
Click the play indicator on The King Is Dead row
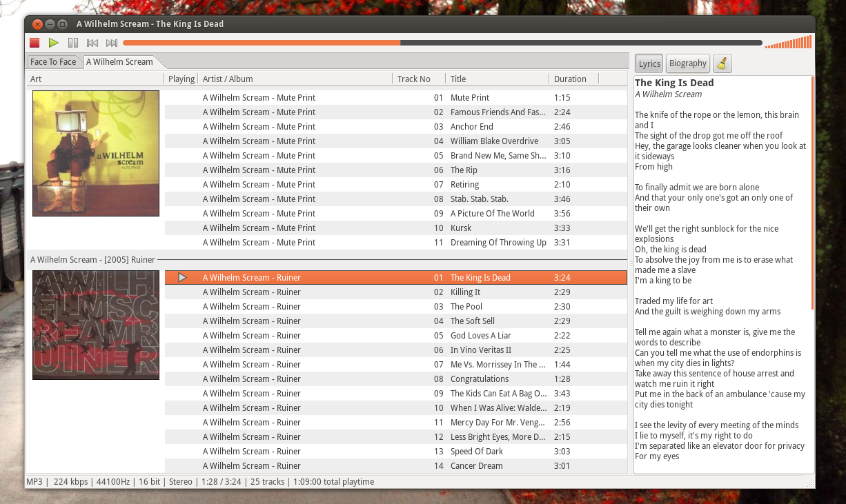(182, 277)
